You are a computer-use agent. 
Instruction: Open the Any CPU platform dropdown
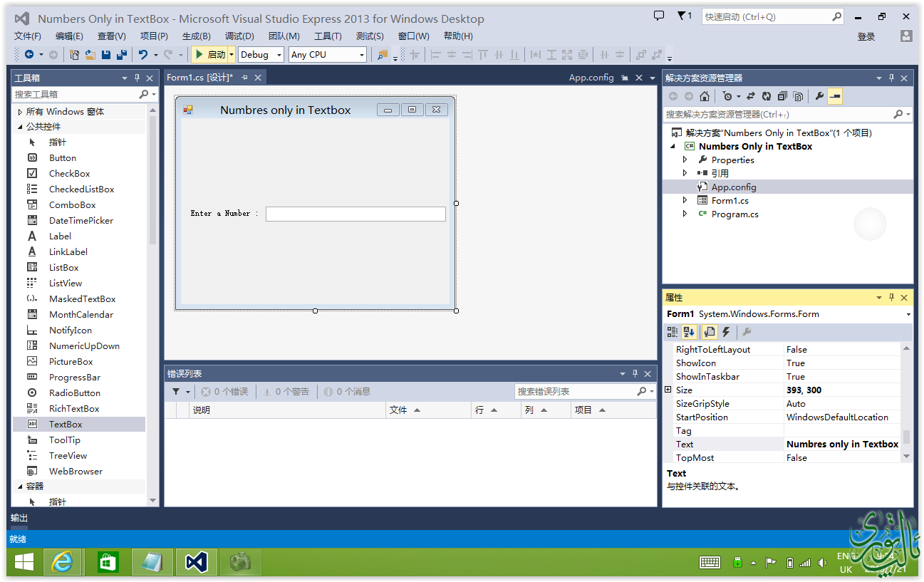[328, 55]
